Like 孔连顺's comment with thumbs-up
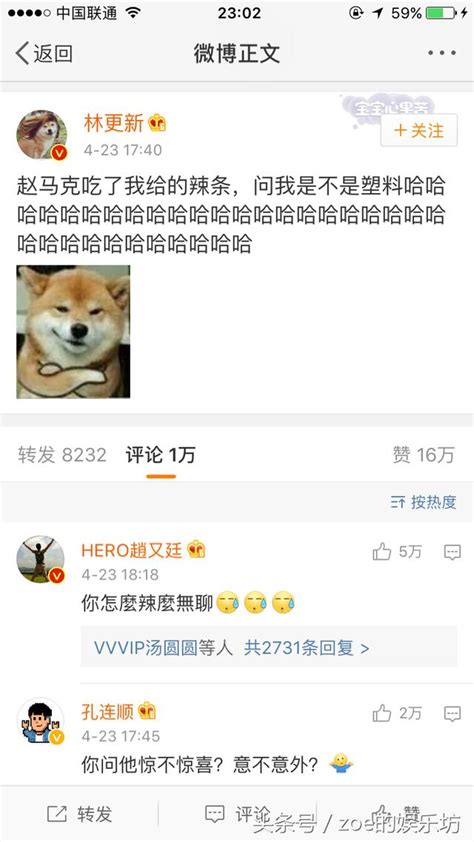The width and height of the screenshot is (474, 842). pos(382,713)
